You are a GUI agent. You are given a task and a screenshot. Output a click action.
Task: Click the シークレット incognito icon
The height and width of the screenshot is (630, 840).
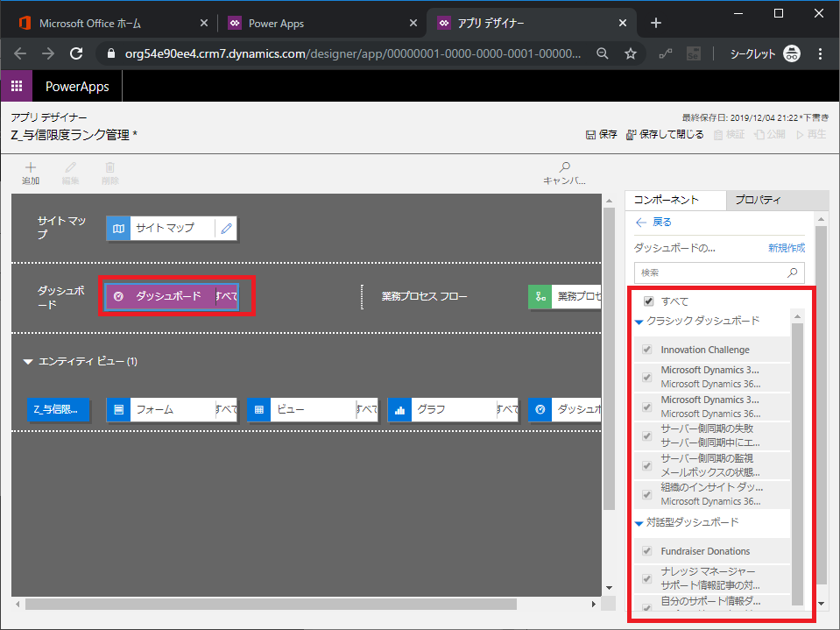(x=792, y=53)
